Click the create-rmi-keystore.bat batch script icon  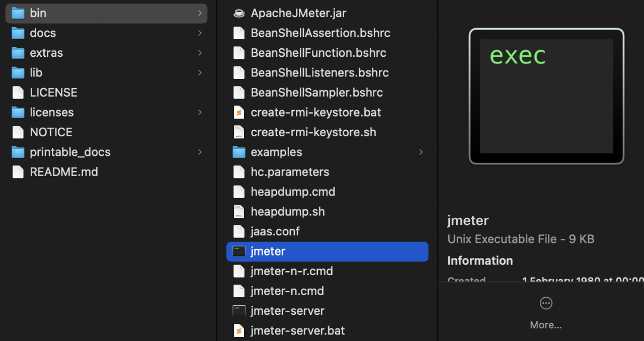coord(239,112)
